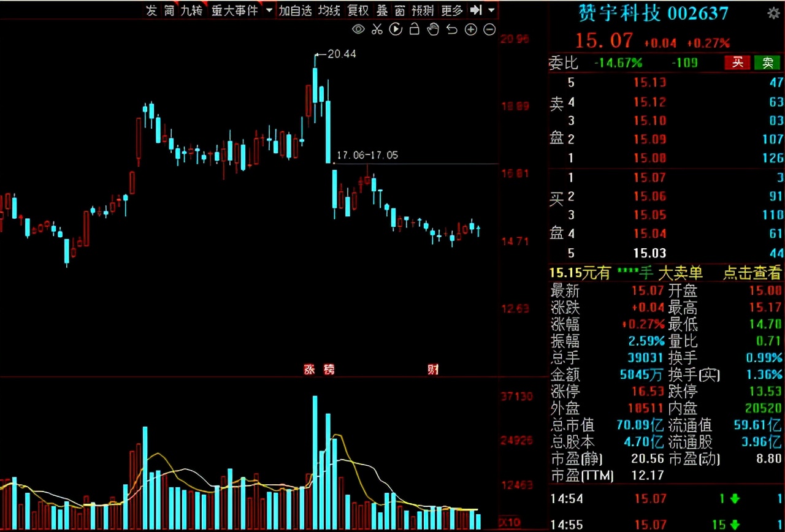Select buy level 2 price 15.06
Viewport: 785px width, 532px height.
(649, 196)
